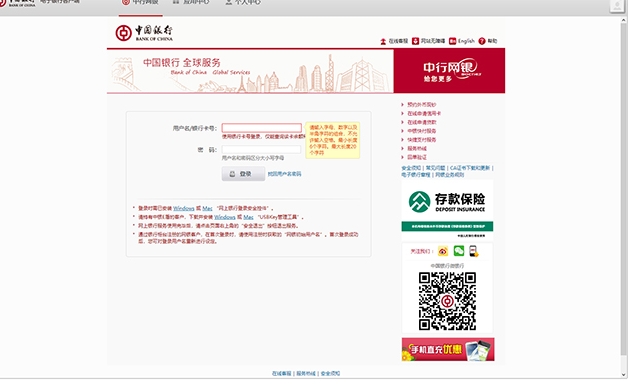The image size is (628, 385).
Task: Click the 中国银行 全球服务 banner image
Action: 250,71
